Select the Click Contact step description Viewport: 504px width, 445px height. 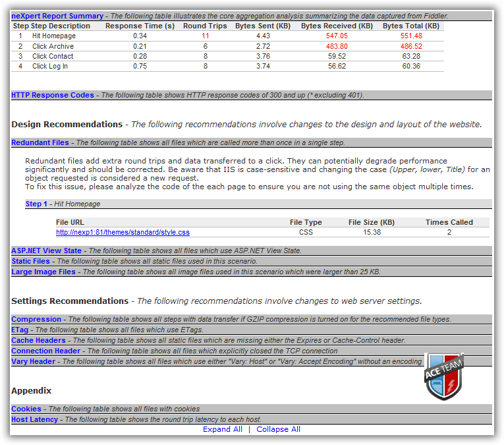click(x=53, y=56)
